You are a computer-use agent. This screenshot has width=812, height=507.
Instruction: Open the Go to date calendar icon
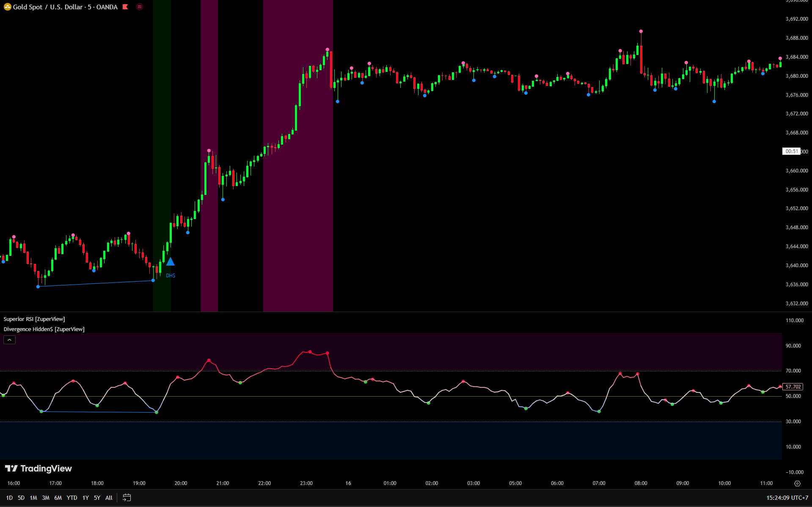tap(127, 498)
